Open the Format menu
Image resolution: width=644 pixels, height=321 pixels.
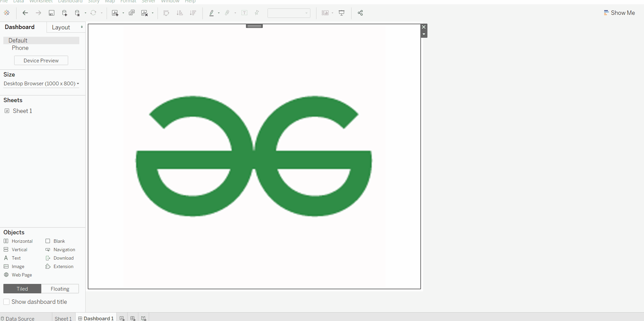[128, 1]
